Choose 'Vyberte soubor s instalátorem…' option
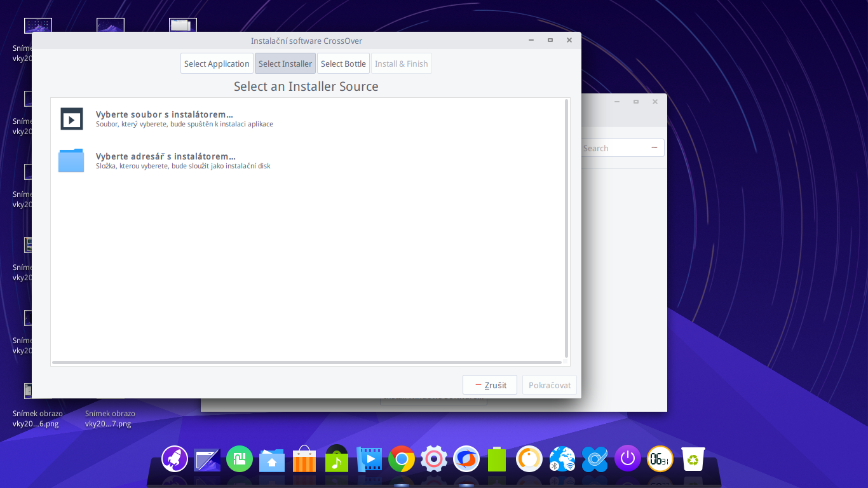868x488 pixels. tap(164, 114)
